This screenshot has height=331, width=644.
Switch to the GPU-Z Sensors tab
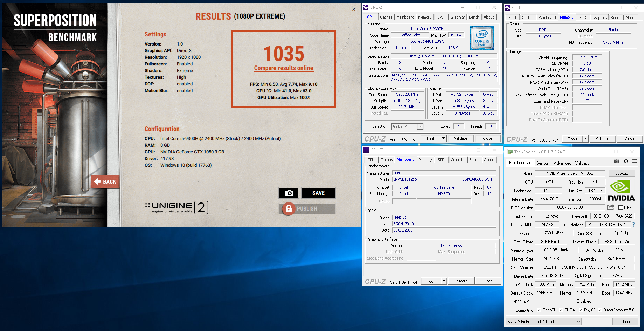pyautogui.click(x=543, y=163)
